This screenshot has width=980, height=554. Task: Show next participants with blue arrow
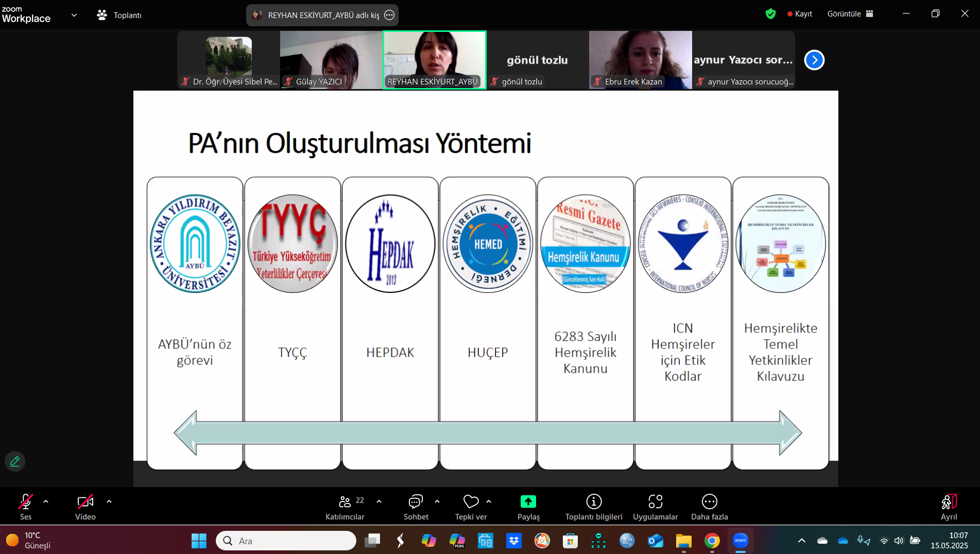point(814,60)
